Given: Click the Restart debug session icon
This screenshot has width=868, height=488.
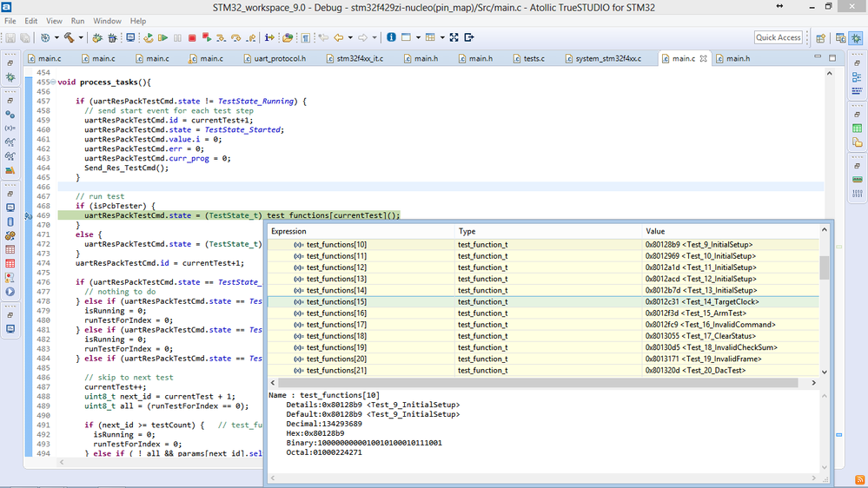Looking at the screenshot, I should 149,37.
